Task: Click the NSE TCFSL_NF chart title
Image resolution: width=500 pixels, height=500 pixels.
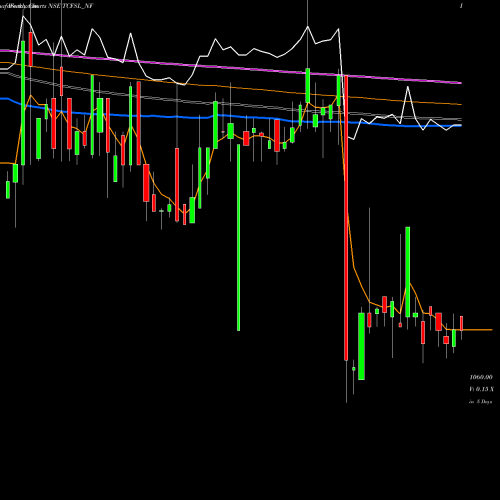Action: point(71,6)
